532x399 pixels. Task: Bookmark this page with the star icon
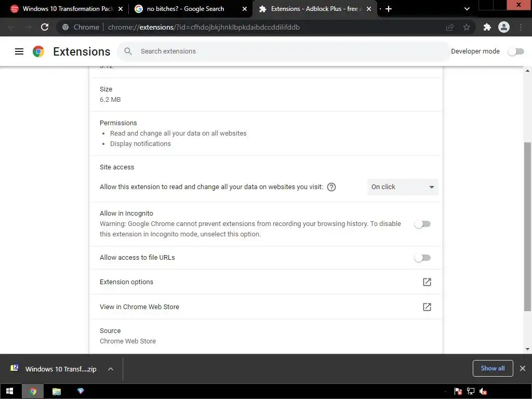pos(467,27)
